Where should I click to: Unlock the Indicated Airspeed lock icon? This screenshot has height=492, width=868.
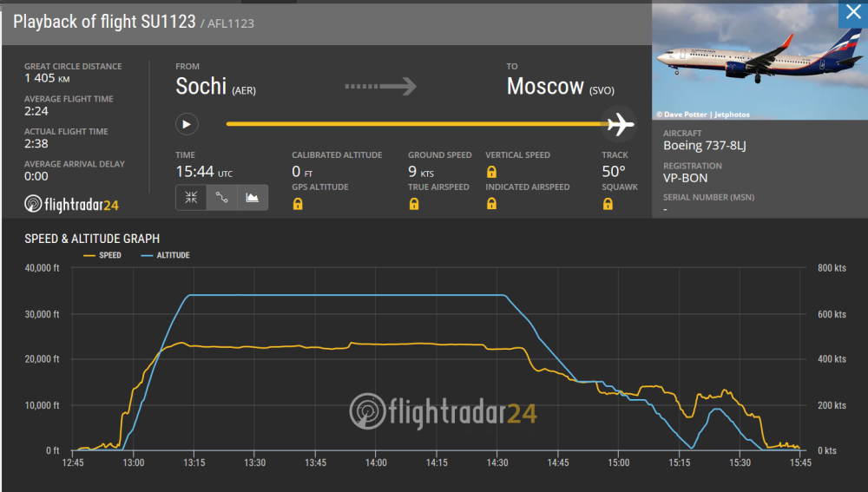click(x=491, y=204)
